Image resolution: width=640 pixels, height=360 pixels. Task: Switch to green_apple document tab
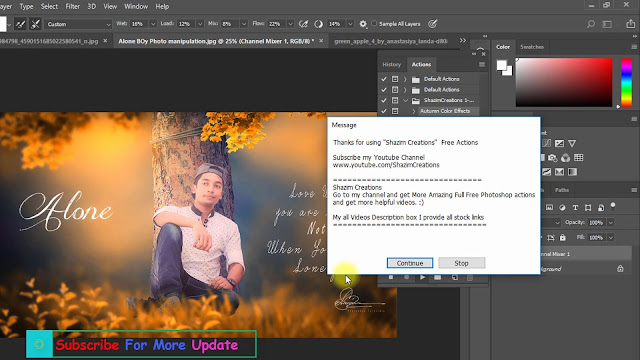[x=391, y=41]
